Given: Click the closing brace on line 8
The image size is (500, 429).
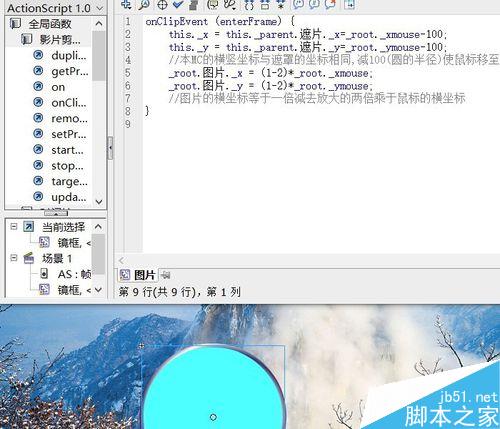Looking at the screenshot, I should [x=147, y=111].
